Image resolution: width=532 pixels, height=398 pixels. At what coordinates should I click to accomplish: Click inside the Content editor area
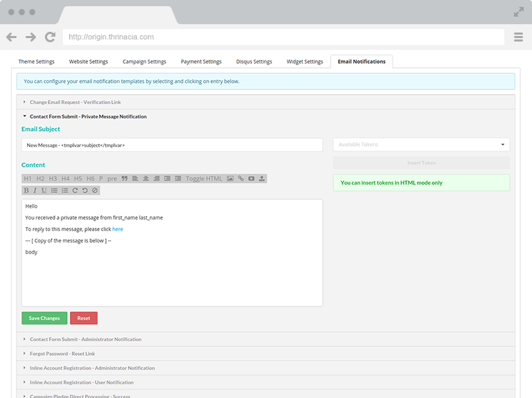[172, 253]
